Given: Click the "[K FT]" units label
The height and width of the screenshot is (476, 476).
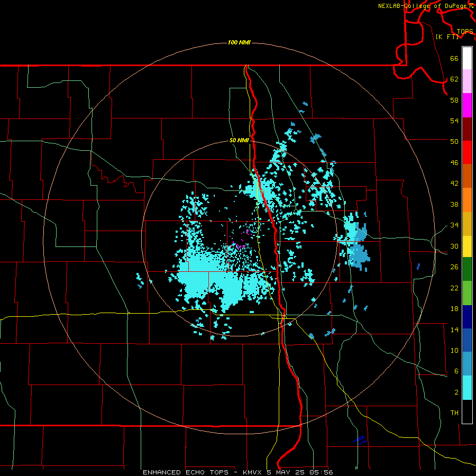Looking at the screenshot, I should click(x=447, y=36).
